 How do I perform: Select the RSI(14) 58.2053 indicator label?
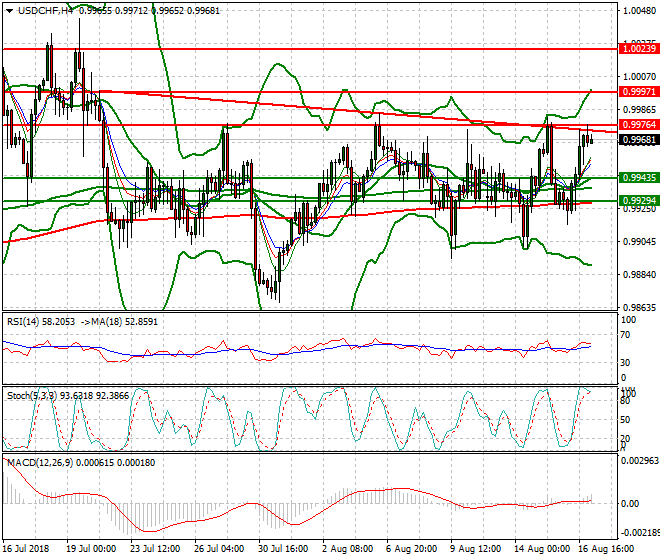point(41,322)
